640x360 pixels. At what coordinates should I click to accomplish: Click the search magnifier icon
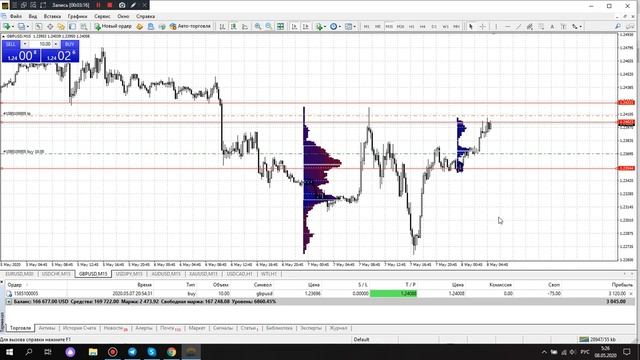(618, 27)
